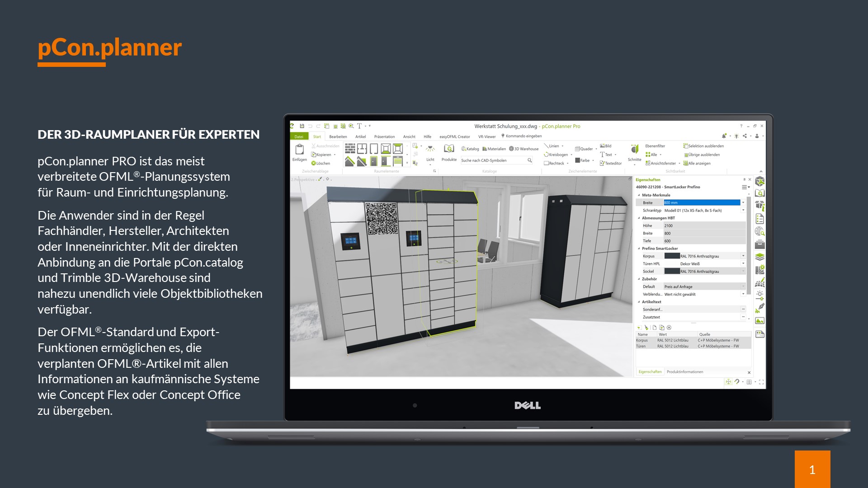Switch to the Bearbeiten ribbon tab
This screenshot has width=868, height=488.
[338, 136]
